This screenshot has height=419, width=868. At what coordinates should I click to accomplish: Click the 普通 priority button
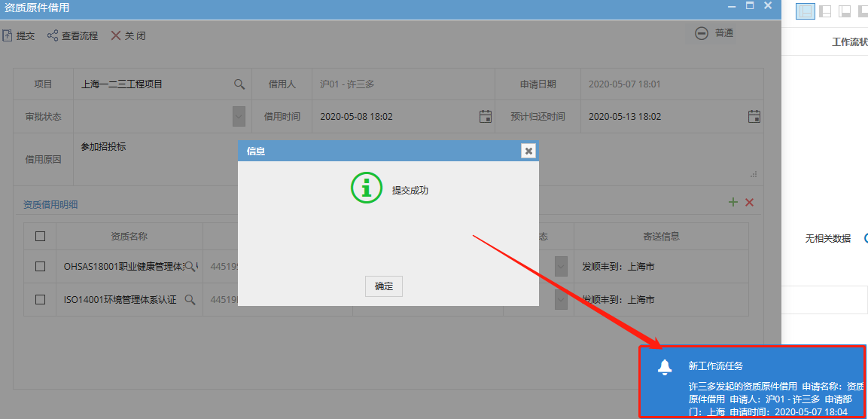(x=714, y=33)
